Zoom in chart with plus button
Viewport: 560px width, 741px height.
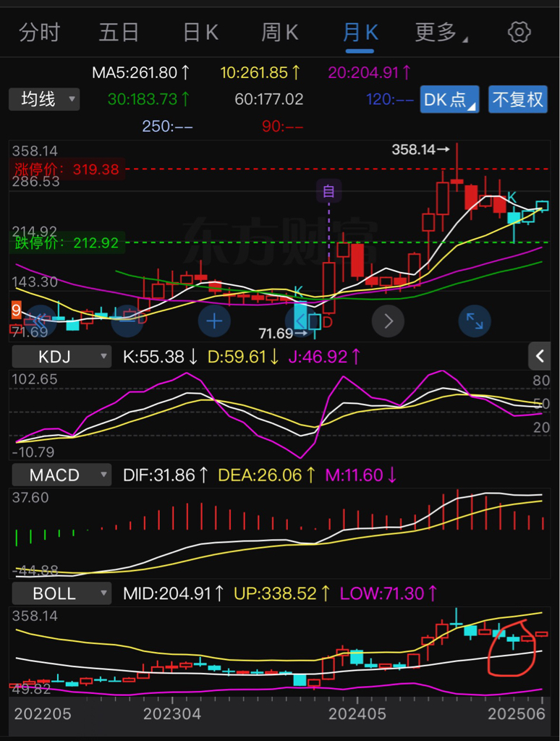(214, 321)
